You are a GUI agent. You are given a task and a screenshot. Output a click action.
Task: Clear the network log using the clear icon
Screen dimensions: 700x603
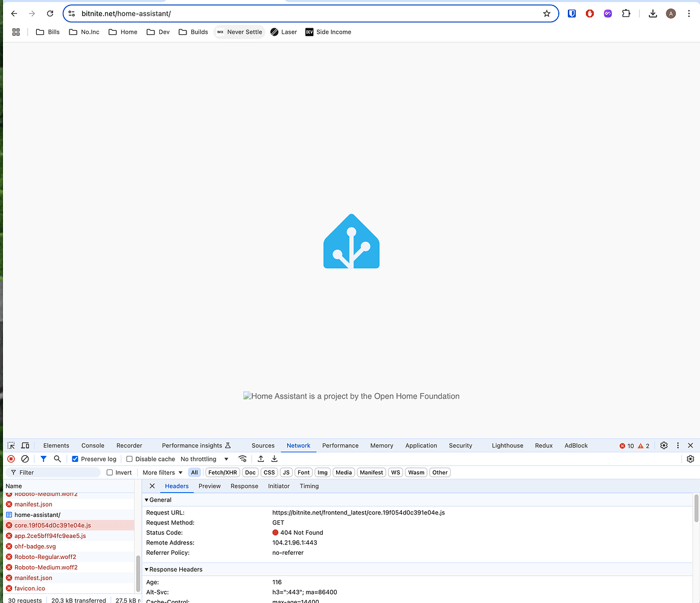(x=25, y=459)
